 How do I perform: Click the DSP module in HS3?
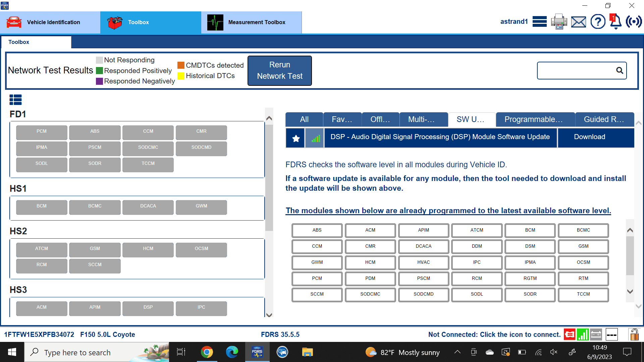148,308
